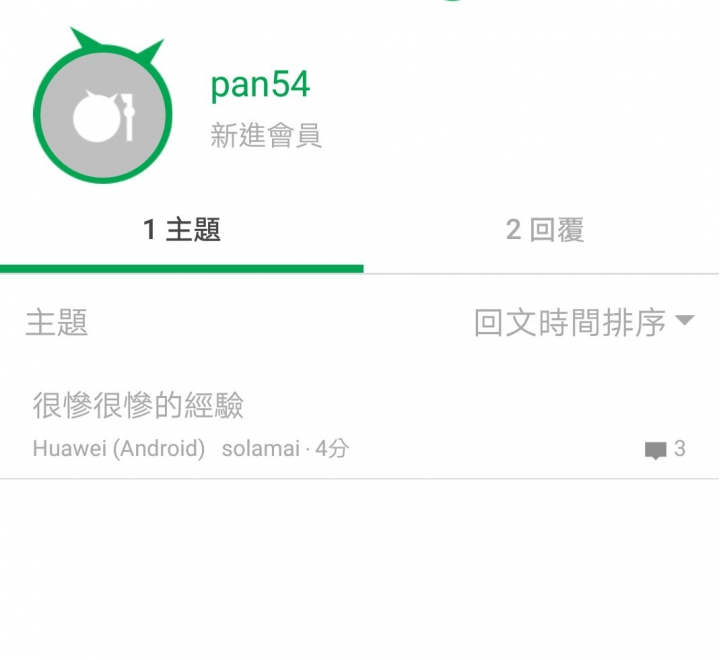Click the comment bubble icon
The image size is (720, 660).
[655, 451]
